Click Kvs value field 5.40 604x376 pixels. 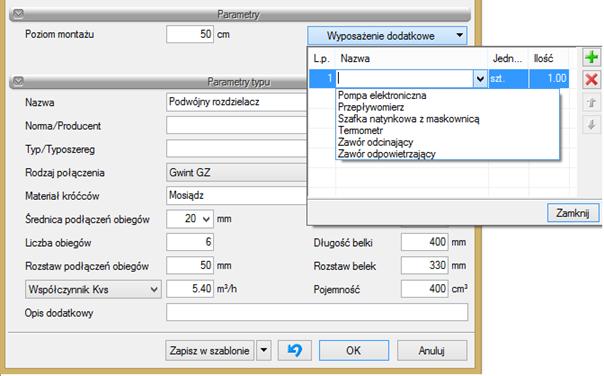(190, 289)
